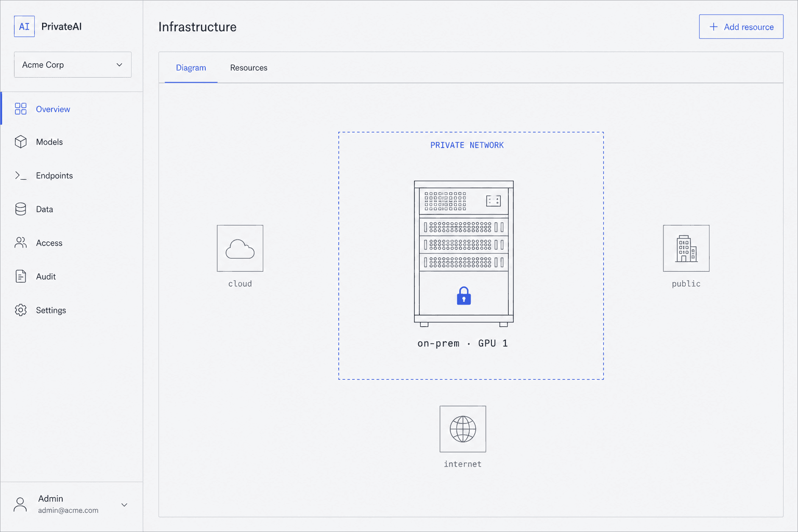Screen dimensions: 798x532
Task: Expand the Admin account menu chevron
Action: pyautogui.click(x=124, y=505)
